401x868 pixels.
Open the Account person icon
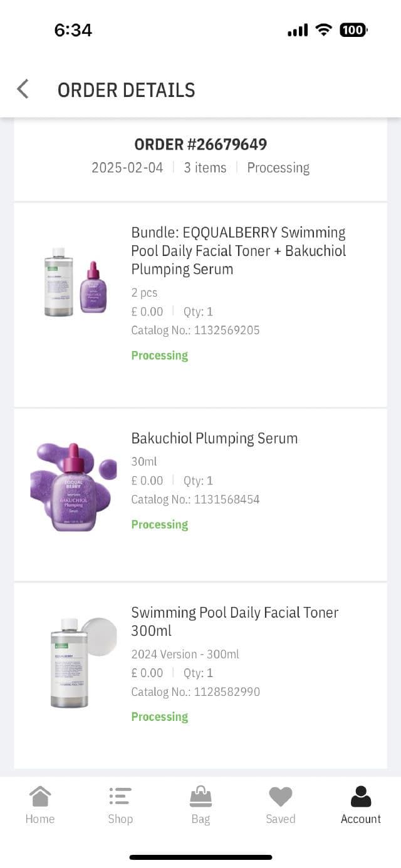click(x=361, y=797)
